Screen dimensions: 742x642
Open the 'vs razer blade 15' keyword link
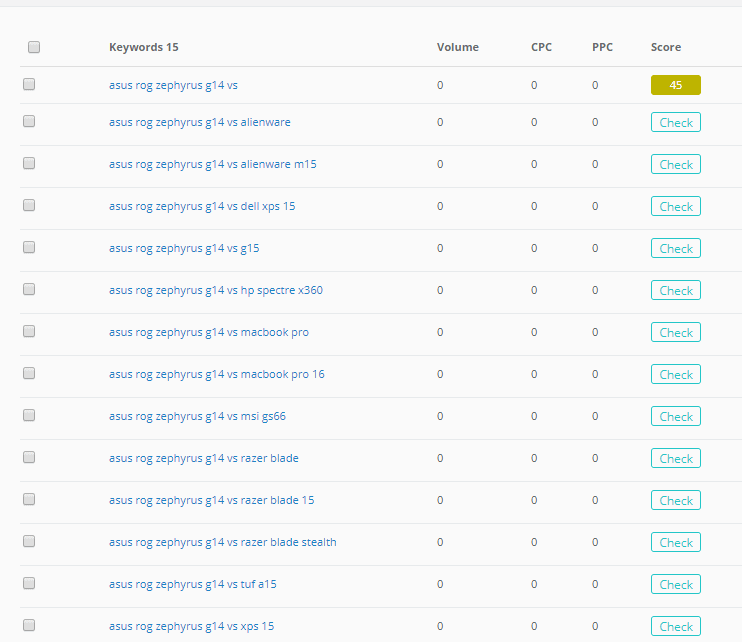click(212, 500)
